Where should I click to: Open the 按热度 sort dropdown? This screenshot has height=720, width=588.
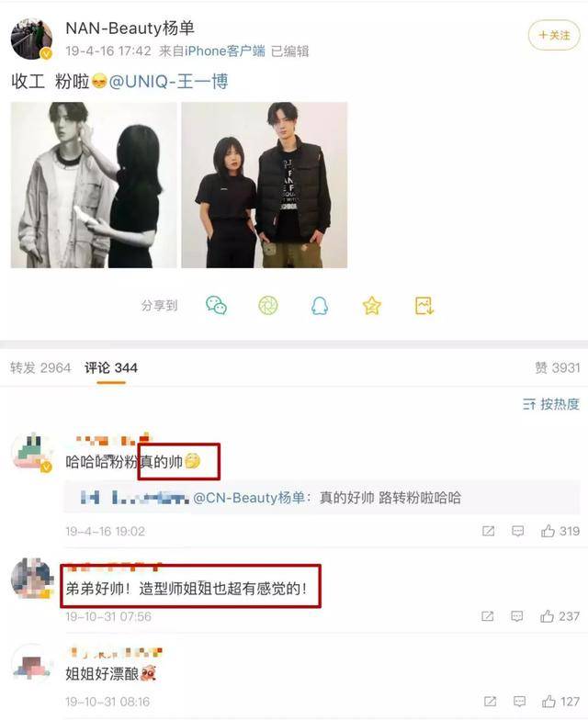tap(551, 404)
